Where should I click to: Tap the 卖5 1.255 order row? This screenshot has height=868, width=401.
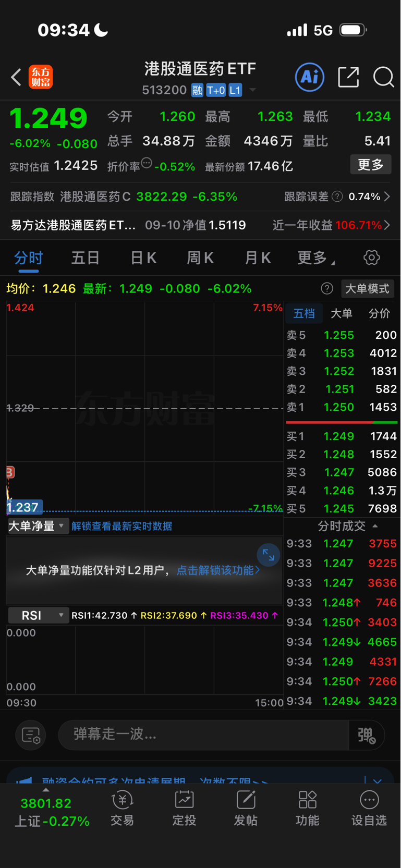pos(342,335)
